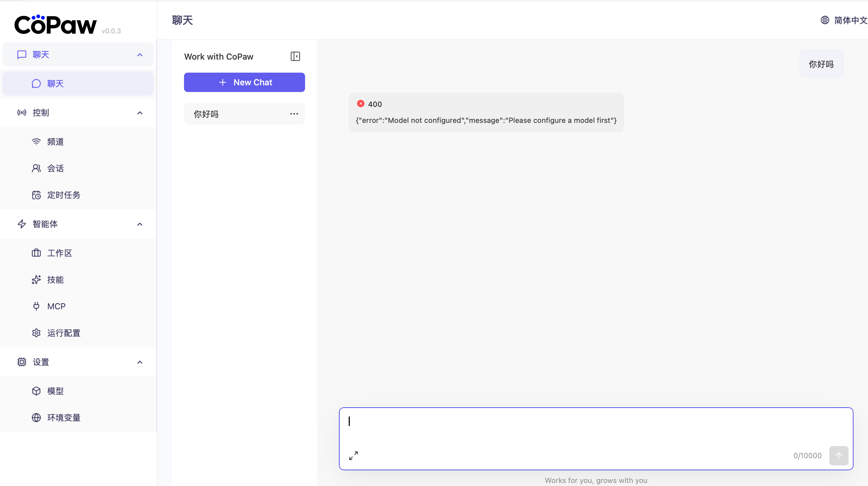The height and width of the screenshot is (486, 868).
Task: Click the Model not configured error message
Action: [486, 120]
